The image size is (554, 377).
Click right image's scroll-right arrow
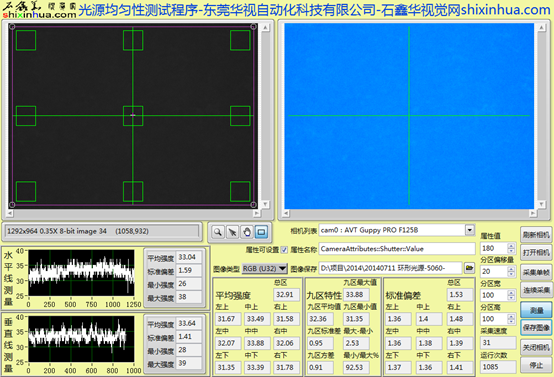point(533,213)
